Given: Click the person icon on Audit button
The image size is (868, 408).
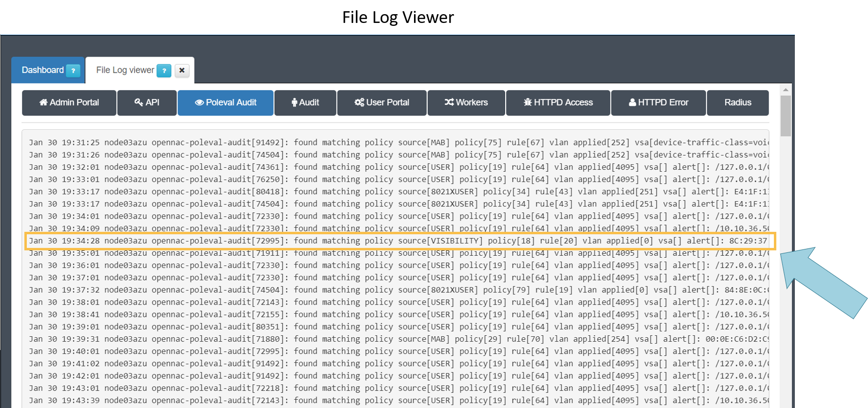Looking at the screenshot, I should pyautogui.click(x=294, y=102).
